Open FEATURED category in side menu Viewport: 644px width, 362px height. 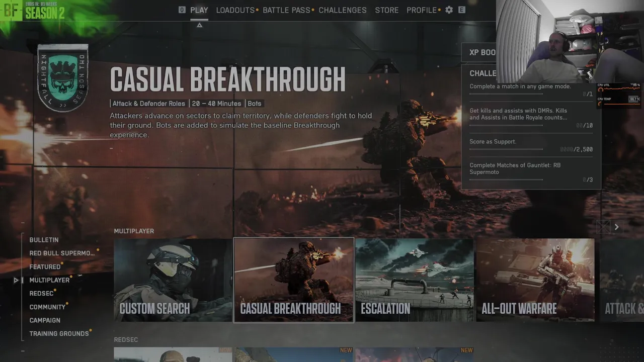coord(45,267)
